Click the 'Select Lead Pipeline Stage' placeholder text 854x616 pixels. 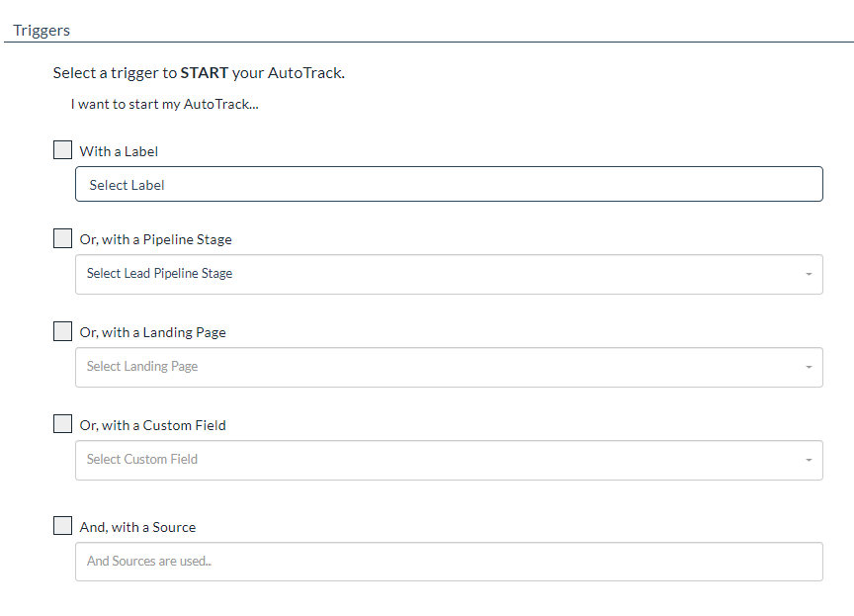tap(160, 274)
